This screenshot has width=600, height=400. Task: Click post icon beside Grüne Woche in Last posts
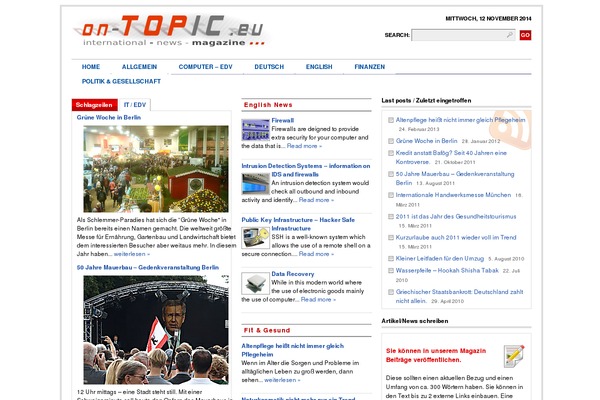click(391, 141)
